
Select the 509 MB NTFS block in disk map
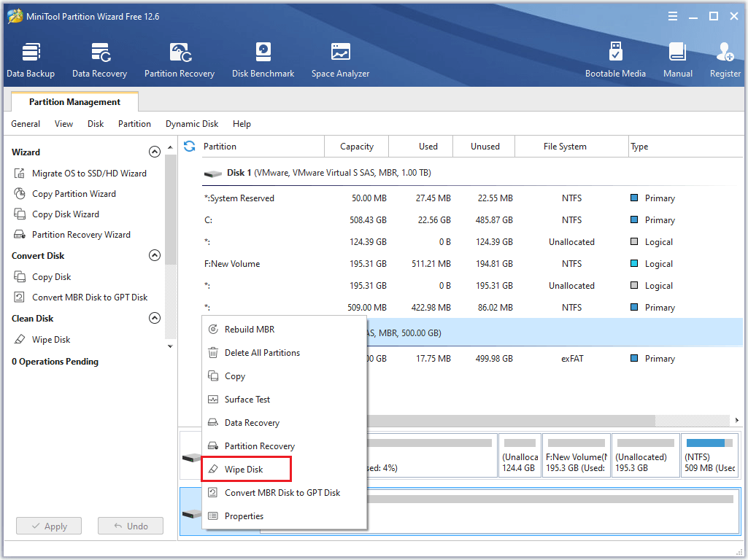click(709, 455)
